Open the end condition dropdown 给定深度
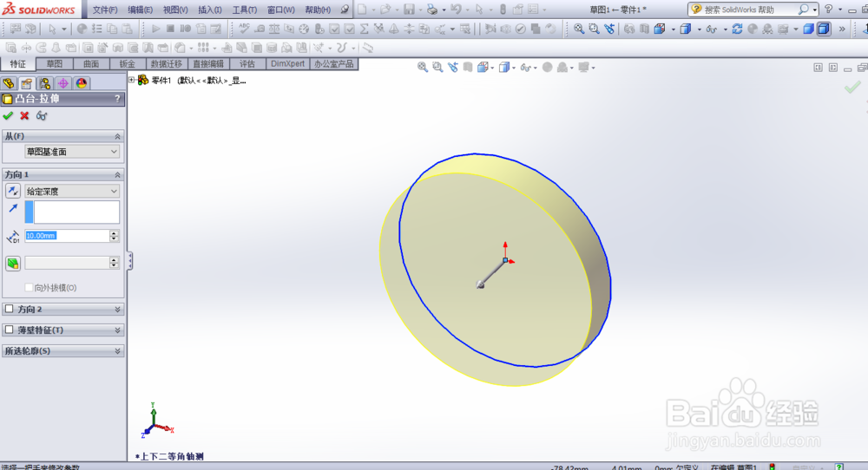Image resolution: width=868 pixels, height=470 pixels. click(71, 192)
